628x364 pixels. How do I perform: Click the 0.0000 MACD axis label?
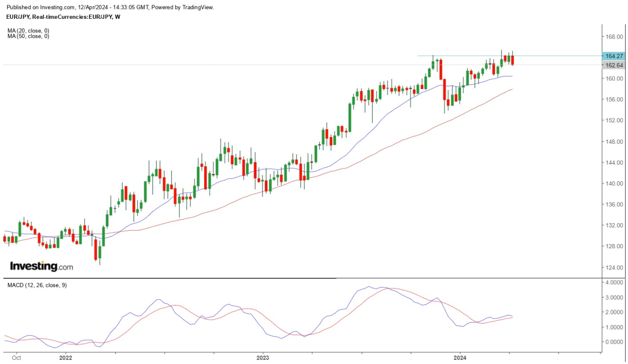point(614,342)
